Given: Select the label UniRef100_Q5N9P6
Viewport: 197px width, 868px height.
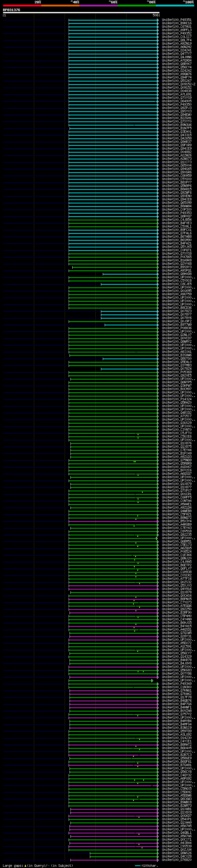Looking at the screenshot, I should (176, 186).
